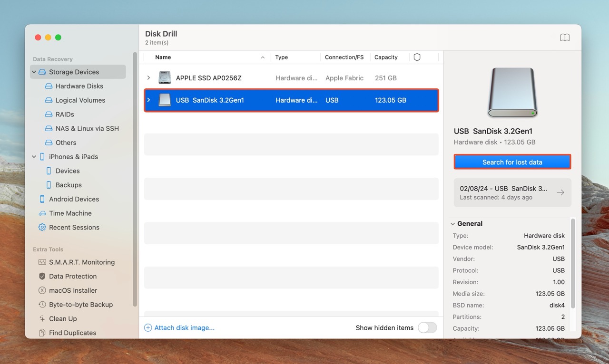Click the Apple Fabric connection cell
Image resolution: width=609 pixels, height=364 pixels.
coord(344,78)
